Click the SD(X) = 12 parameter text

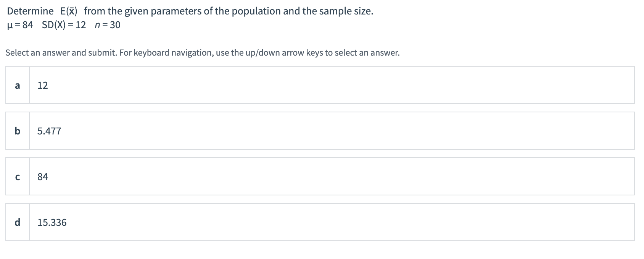tap(64, 25)
